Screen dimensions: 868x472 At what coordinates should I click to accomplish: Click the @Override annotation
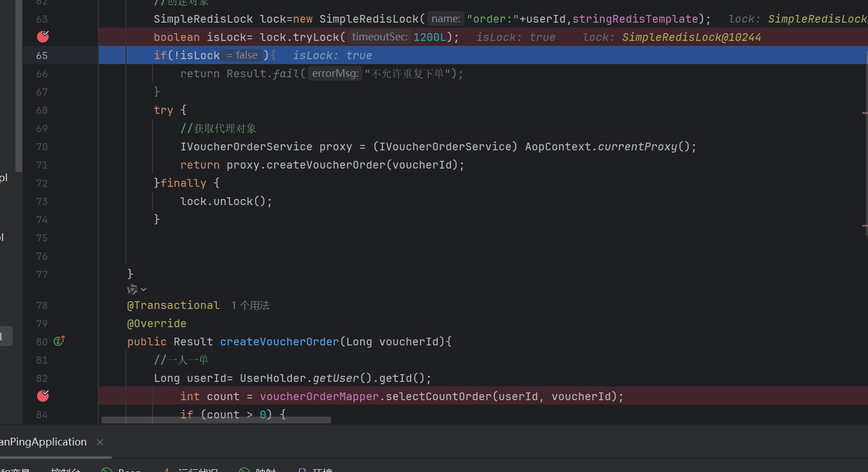pyautogui.click(x=157, y=323)
